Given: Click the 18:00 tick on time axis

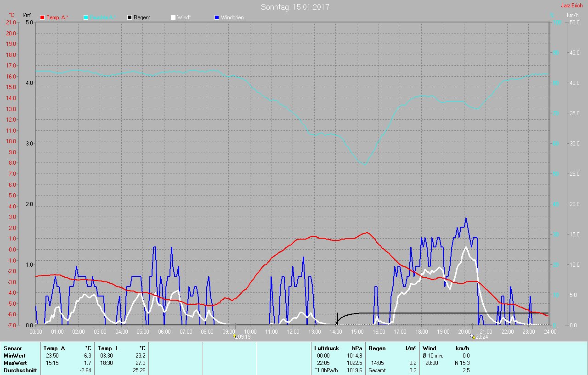Looking at the screenshot, I should pos(421,331).
